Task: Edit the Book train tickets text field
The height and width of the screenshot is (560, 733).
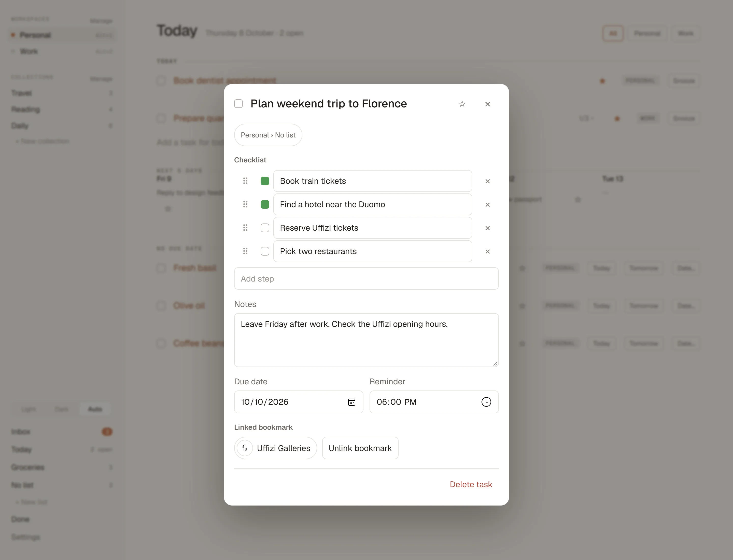Action: coord(373,181)
